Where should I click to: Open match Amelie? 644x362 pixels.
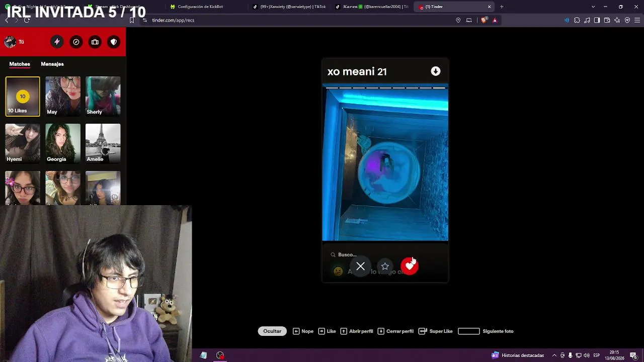click(x=103, y=143)
